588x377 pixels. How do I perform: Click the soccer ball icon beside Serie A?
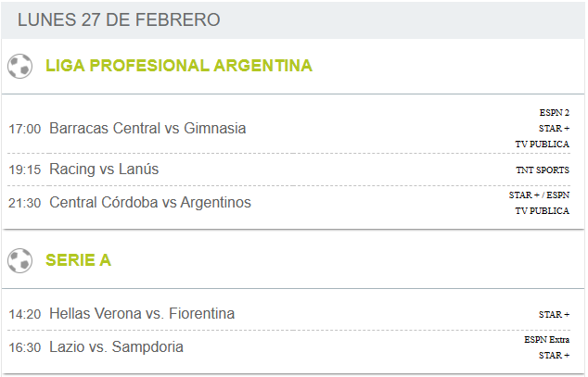click(19, 260)
